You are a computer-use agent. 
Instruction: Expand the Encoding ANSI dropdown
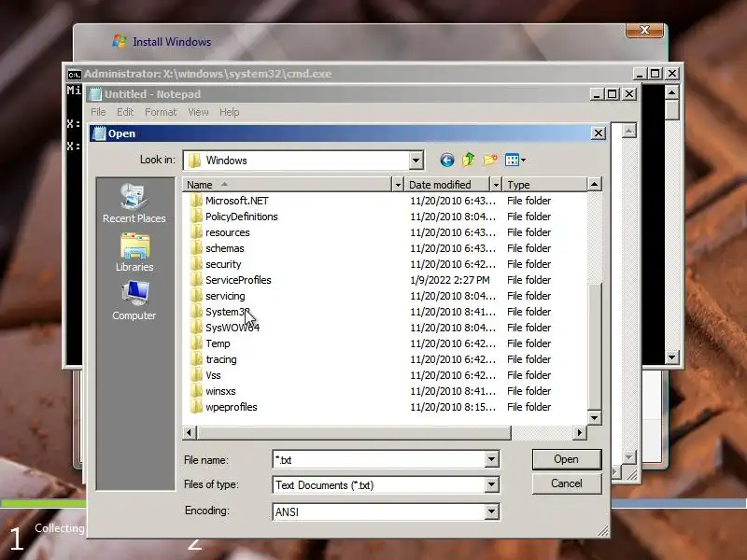pos(491,511)
